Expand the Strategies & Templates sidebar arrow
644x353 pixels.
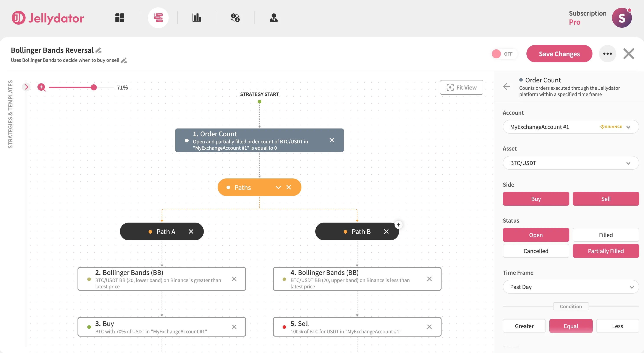click(x=26, y=87)
